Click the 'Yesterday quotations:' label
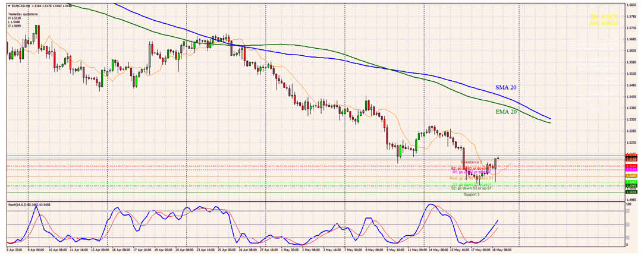644x256 pixels. pos(23,14)
